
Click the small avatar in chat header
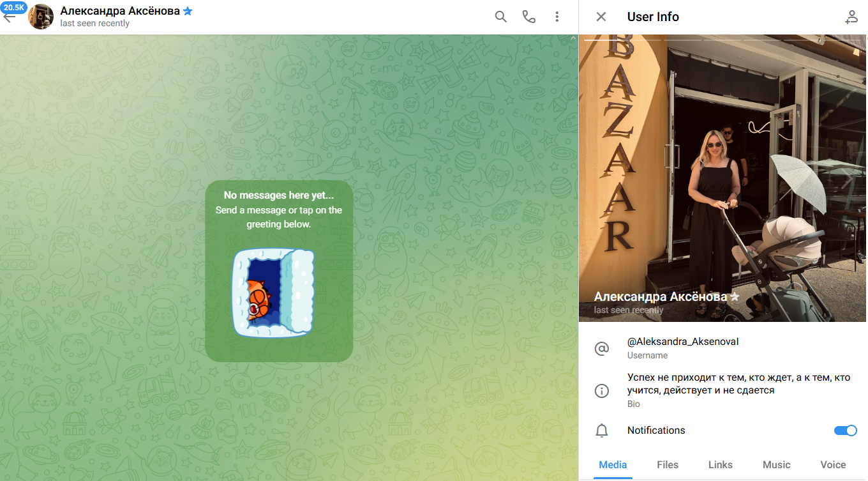click(41, 17)
